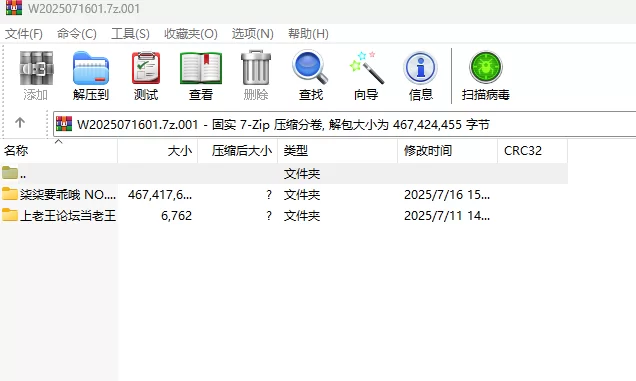Screen dimensions: 636x381
Task: Click 文件夹 type in the '..' row
Action: [302, 174]
